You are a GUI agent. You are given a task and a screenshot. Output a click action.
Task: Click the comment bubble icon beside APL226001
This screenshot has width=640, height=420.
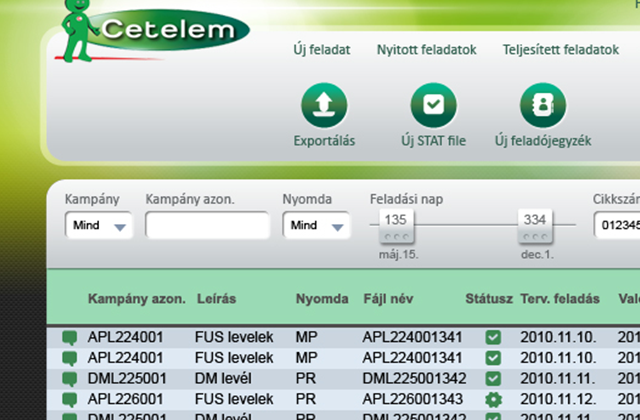pyautogui.click(x=69, y=399)
